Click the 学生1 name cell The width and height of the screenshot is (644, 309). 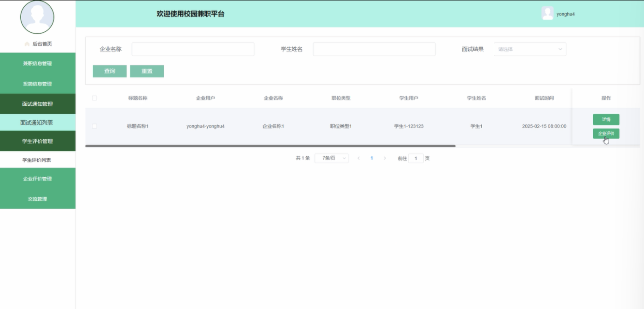(476, 126)
